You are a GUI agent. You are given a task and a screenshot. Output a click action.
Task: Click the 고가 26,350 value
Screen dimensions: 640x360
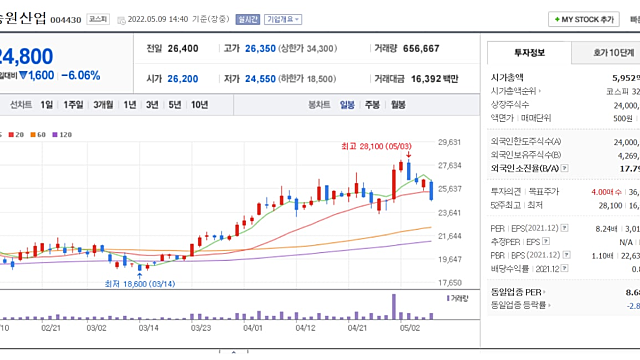pyautogui.click(x=260, y=49)
